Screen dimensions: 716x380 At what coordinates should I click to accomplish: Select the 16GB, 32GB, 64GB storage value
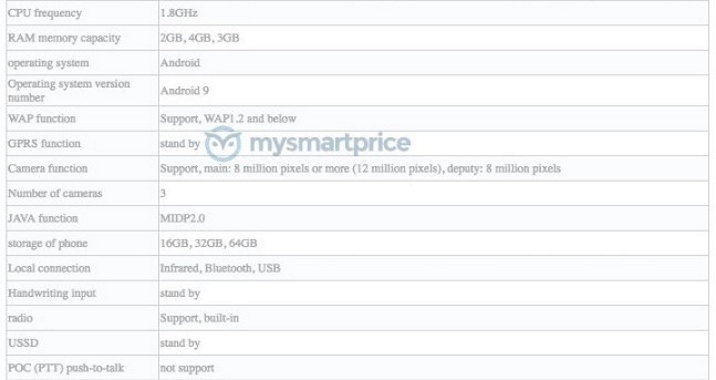point(208,243)
